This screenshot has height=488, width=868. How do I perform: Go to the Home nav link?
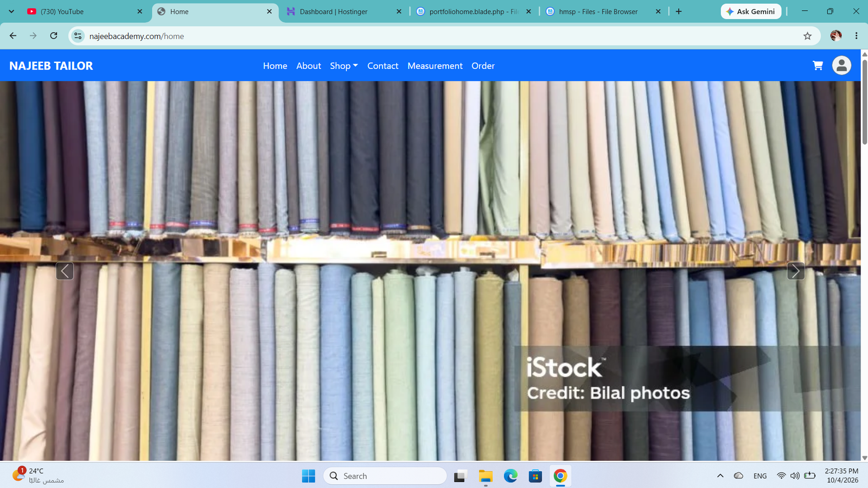click(x=275, y=66)
